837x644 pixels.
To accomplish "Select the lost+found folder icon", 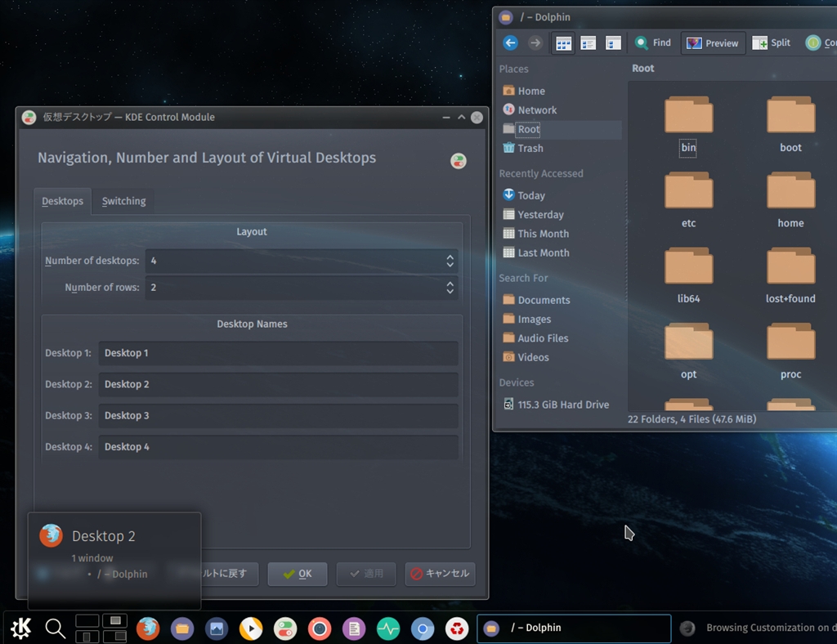I will coord(790,266).
